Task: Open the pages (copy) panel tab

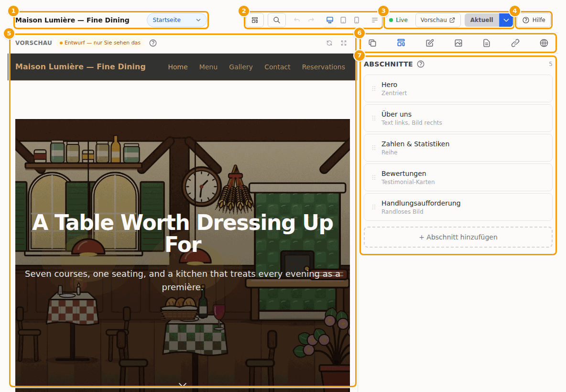Action: tap(372, 43)
